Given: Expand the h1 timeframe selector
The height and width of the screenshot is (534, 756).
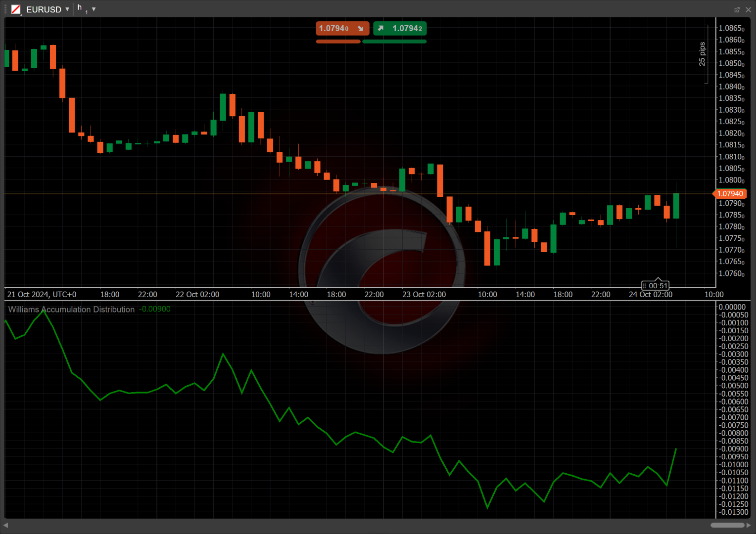Looking at the screenshot, I should (94, 9).
